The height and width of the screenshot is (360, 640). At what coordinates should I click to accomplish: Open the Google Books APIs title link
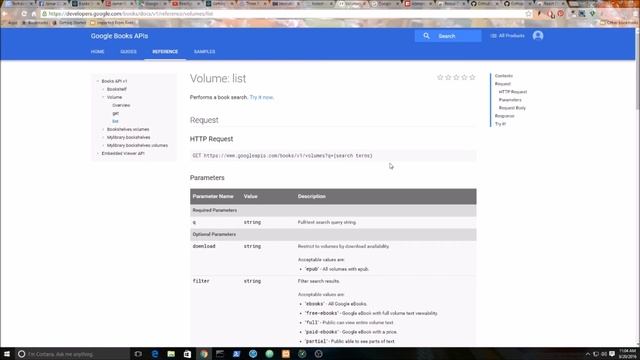pos(119,36)
